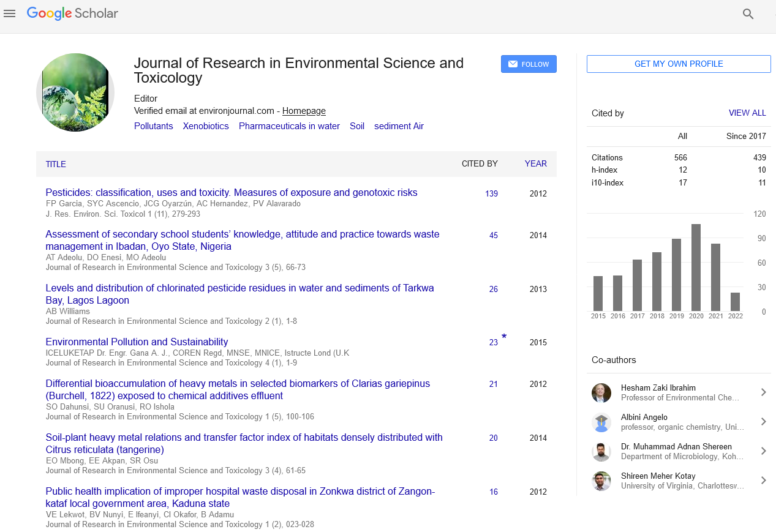Click Get My Own Profile button
The image size is (776, 532).
point(679,64)
